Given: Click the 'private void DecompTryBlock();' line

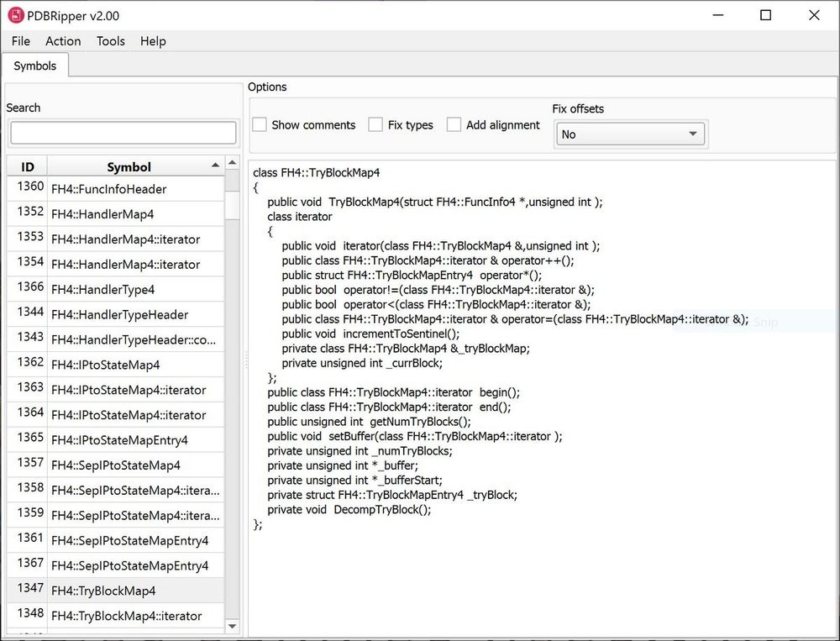Looking at the screenshot, I should click(349, 510).
